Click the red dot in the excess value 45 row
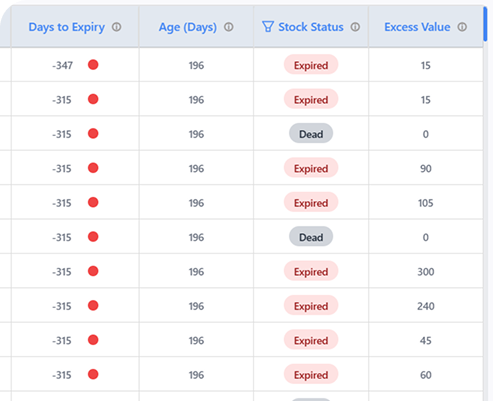 pos(93,340)
